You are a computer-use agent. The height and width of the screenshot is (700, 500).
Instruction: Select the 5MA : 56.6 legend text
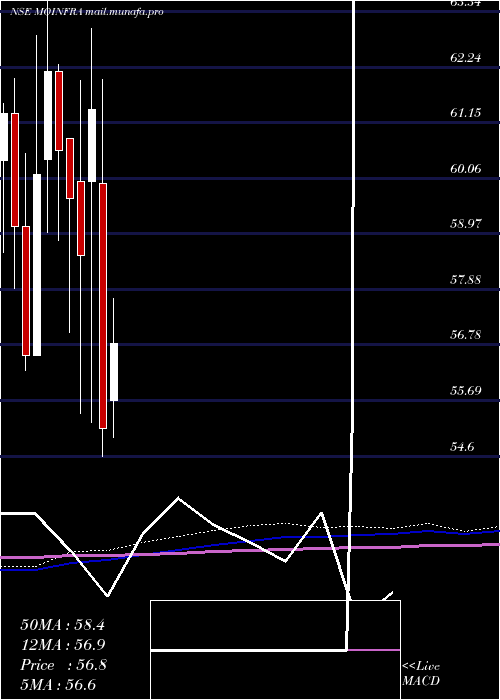coord(58,685)
